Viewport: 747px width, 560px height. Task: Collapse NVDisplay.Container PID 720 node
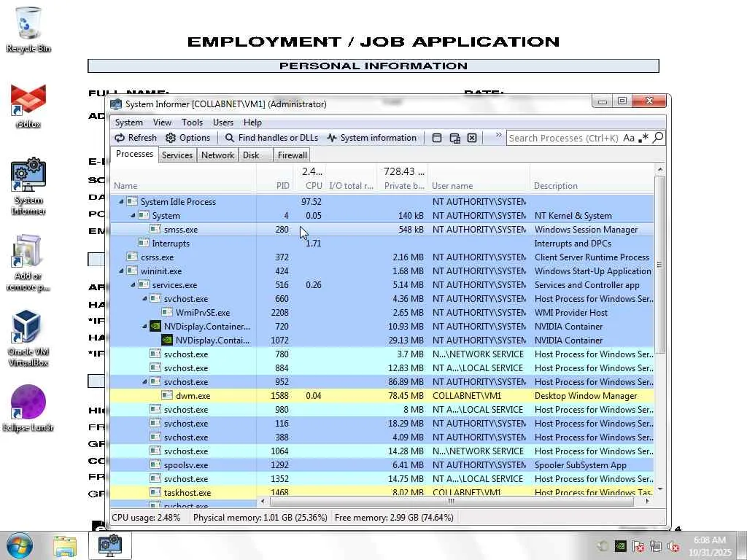pos(144,326)
